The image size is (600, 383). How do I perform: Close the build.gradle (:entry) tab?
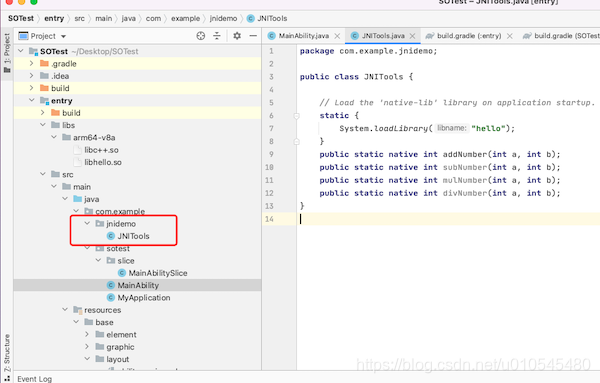[510, 36]
